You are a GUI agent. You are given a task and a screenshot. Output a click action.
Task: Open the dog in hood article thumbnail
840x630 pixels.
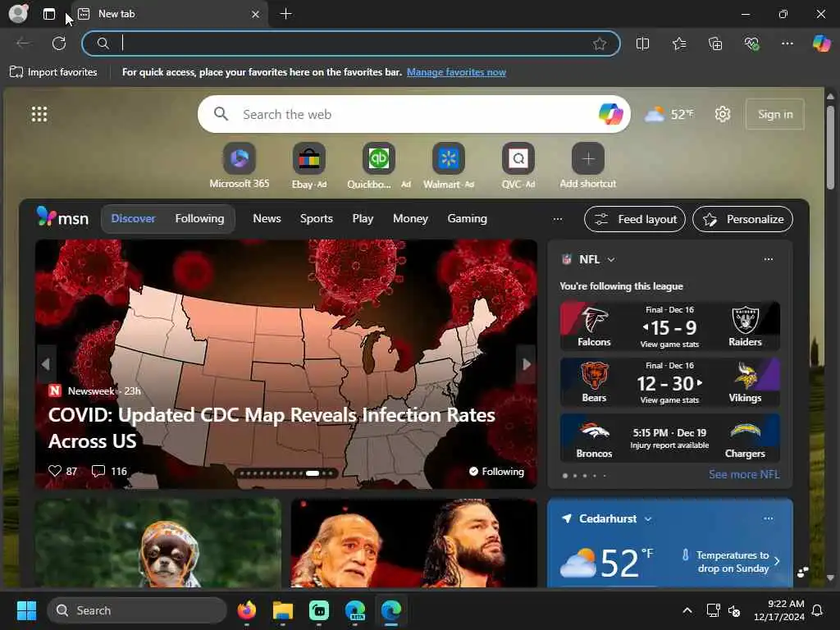(158, 543)
